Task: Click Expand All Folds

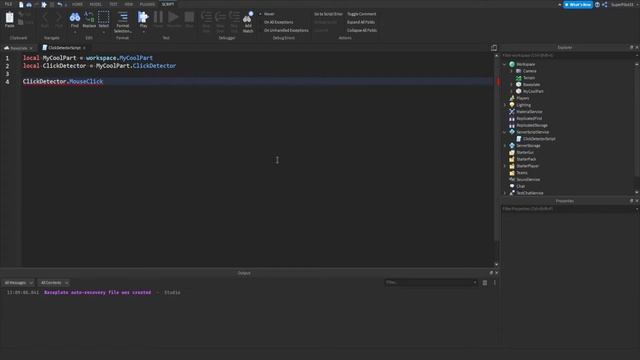Action: pos(361,22)
